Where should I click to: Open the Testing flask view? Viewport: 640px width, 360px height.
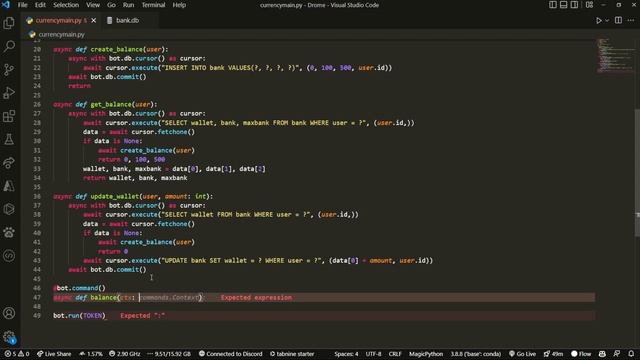pos(9,140)
